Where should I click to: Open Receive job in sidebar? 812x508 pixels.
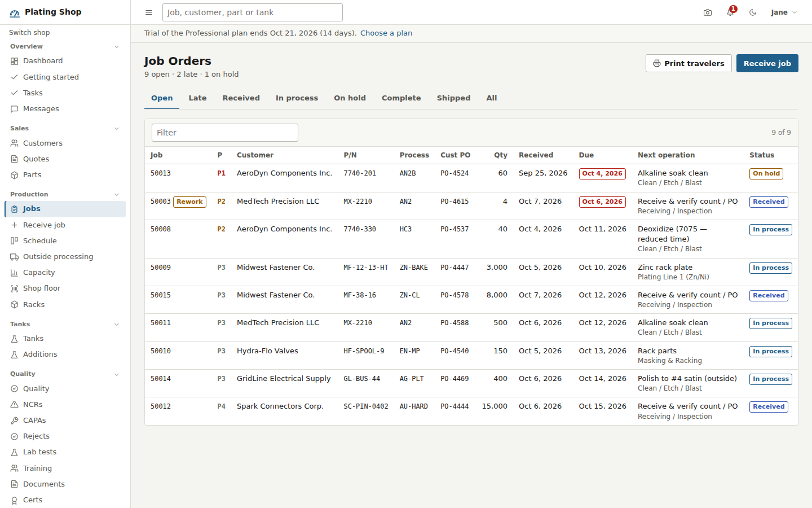65,225
